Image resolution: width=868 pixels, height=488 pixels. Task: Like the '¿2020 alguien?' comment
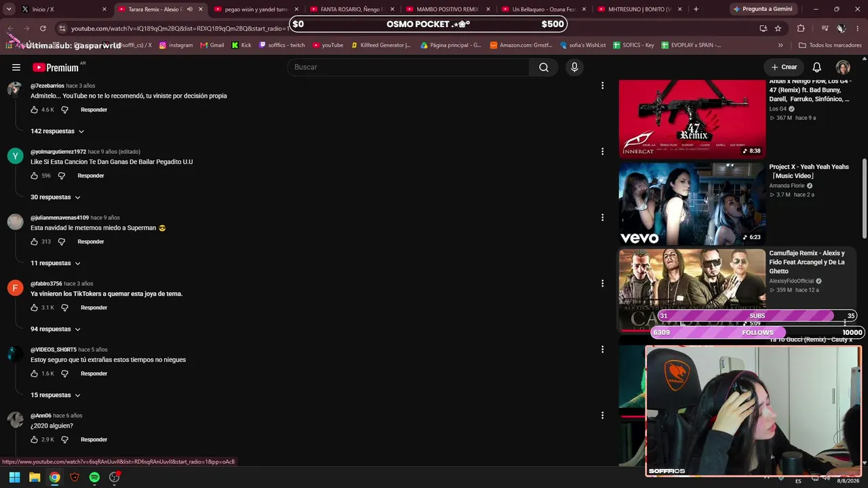35,439
